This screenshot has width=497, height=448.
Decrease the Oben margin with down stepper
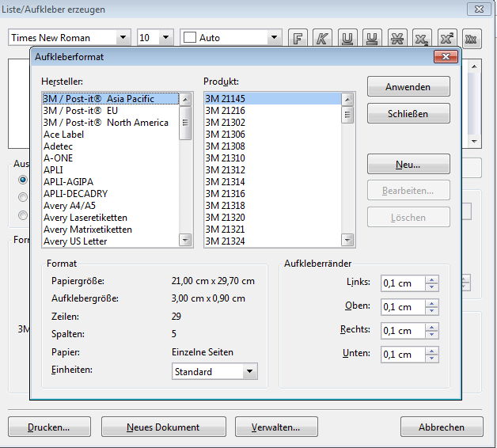click(x=431, y=311)
